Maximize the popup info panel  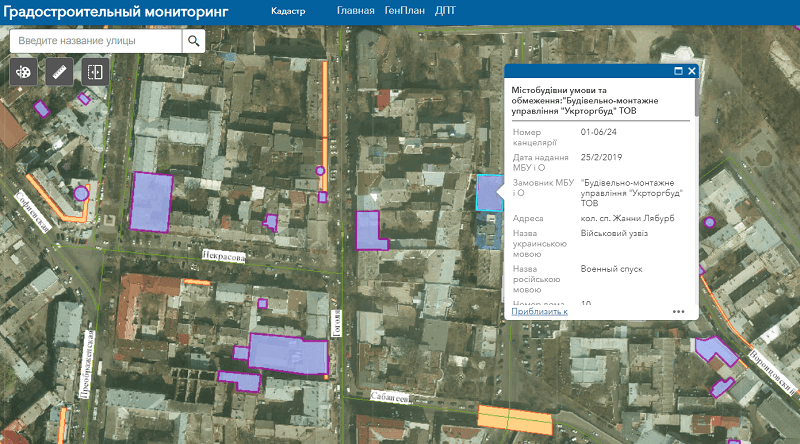pyautogui.click(x=678, y=71)
